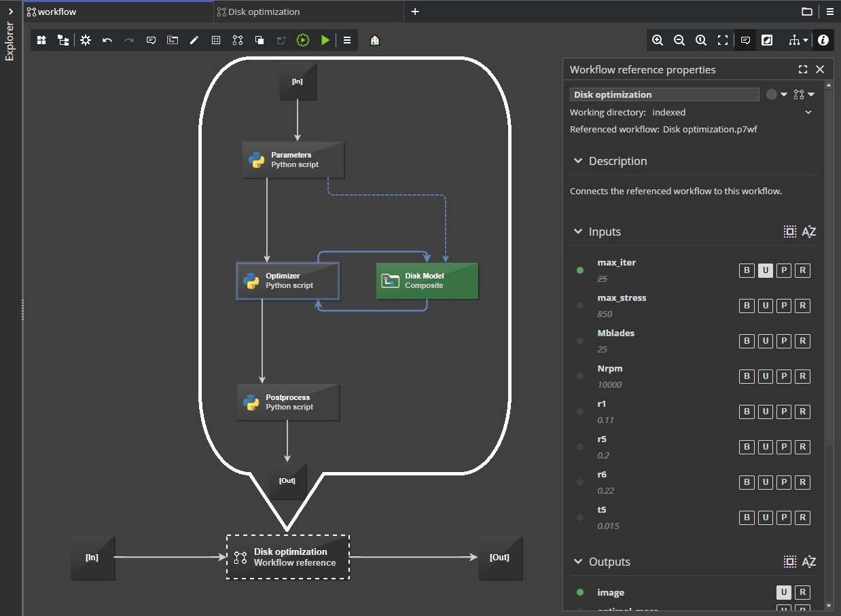The image size is (841, 616).
Task: Toggle the U button for max_iter
Action: point(765,270)
